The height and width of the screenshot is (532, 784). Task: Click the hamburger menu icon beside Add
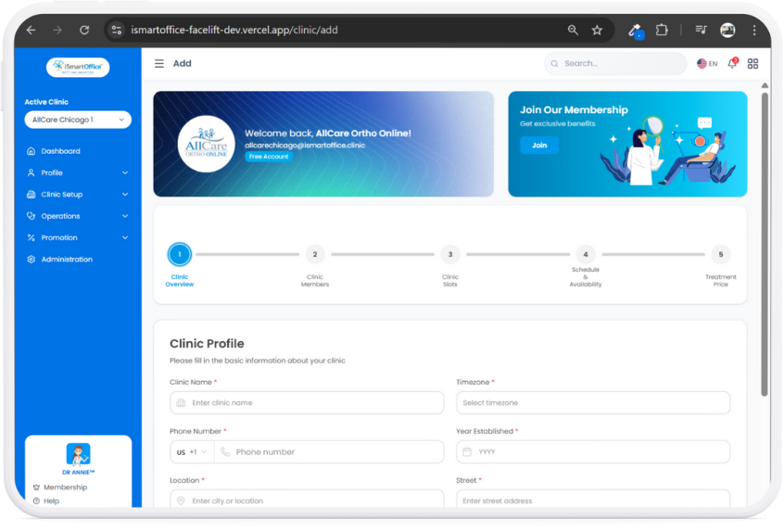pos(159,64)
